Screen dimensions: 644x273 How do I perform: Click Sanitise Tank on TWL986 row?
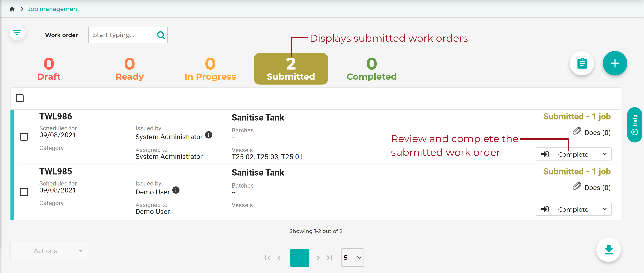click(x=258, y=118)
